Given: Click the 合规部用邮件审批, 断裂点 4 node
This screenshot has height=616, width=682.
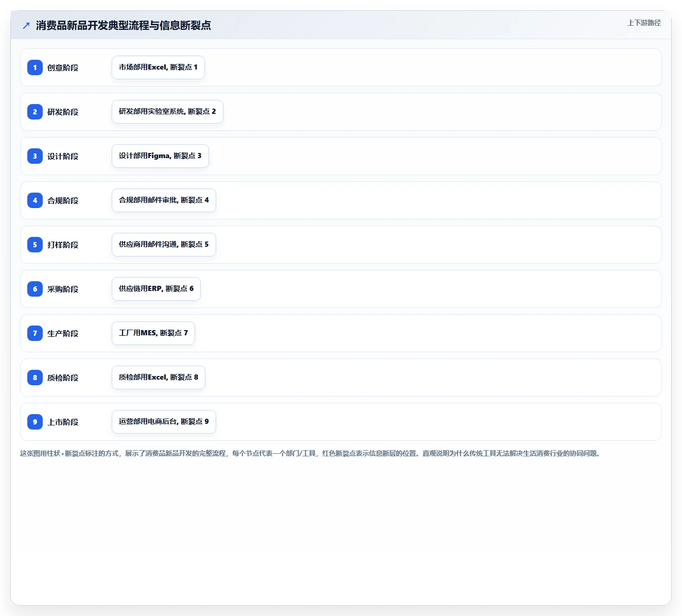Looking at the screenshot, I should (164, 200).
